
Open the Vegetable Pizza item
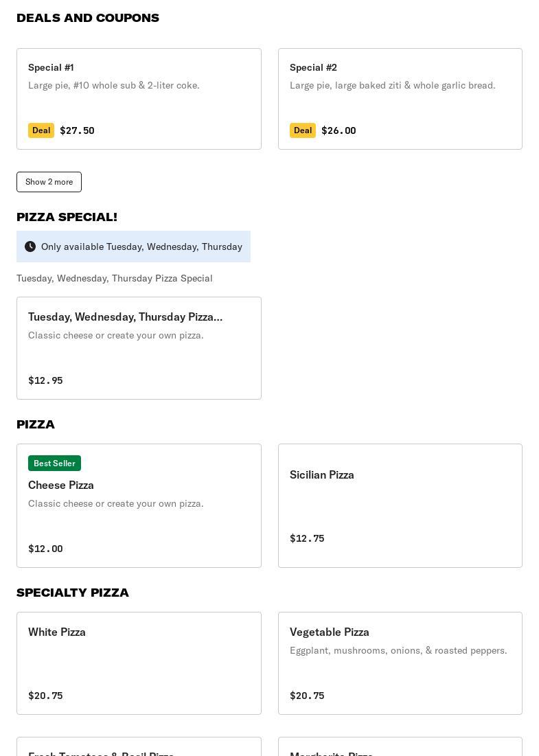[400, 663]
